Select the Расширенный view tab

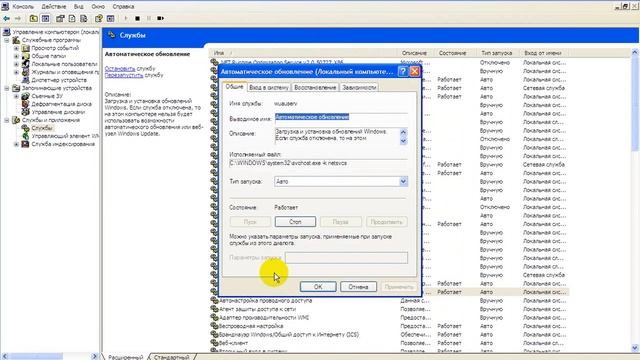click(x=125, y=357)
